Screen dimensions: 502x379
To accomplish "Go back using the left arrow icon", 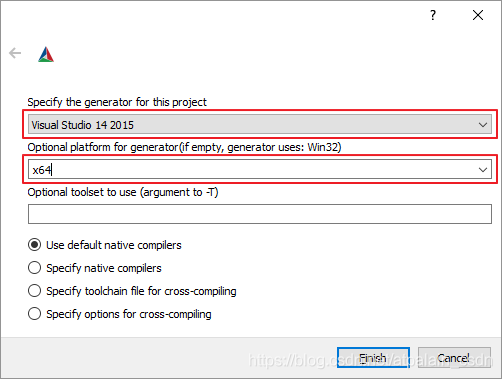I will click(15, 53).
